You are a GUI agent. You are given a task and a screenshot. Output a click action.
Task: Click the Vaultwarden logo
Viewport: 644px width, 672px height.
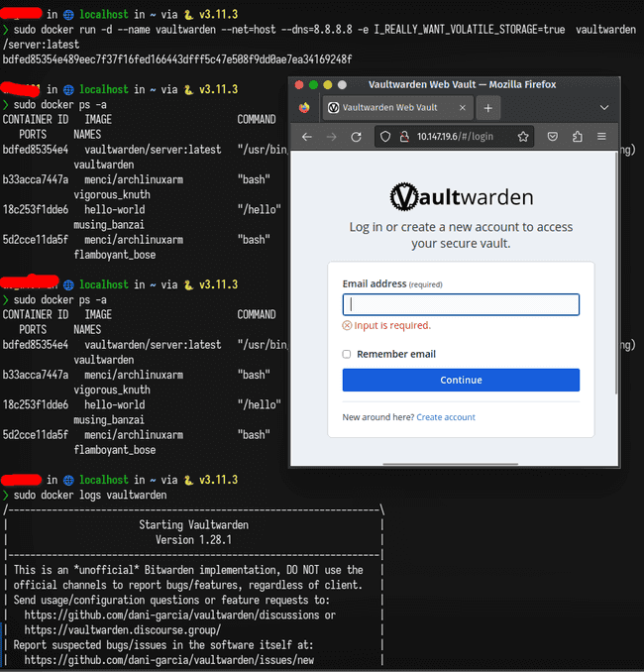click(461, 196)
